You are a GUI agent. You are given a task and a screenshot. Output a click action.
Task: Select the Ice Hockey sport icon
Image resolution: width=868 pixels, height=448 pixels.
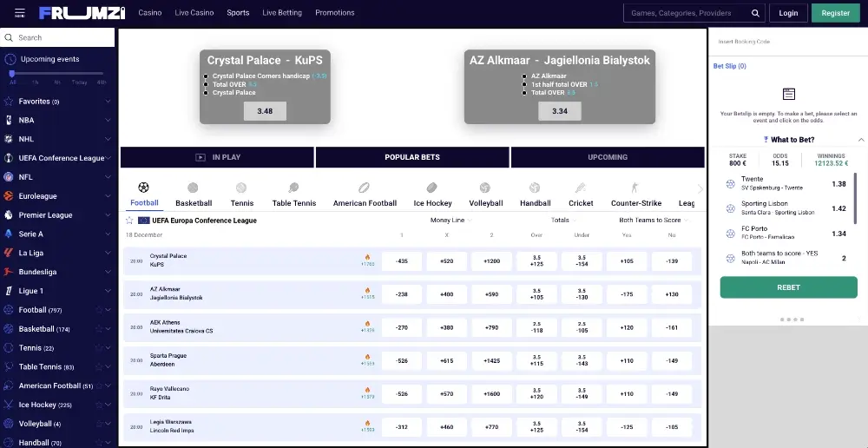point(432,188)
